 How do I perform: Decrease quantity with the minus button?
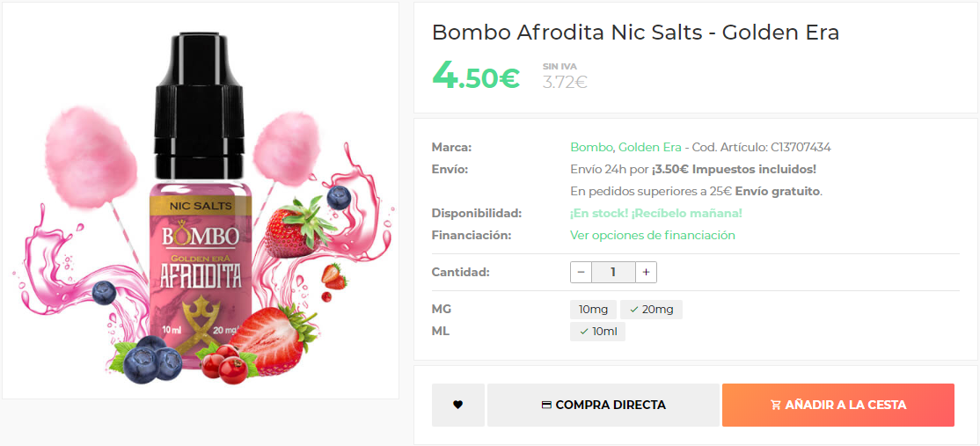(581, 273)
